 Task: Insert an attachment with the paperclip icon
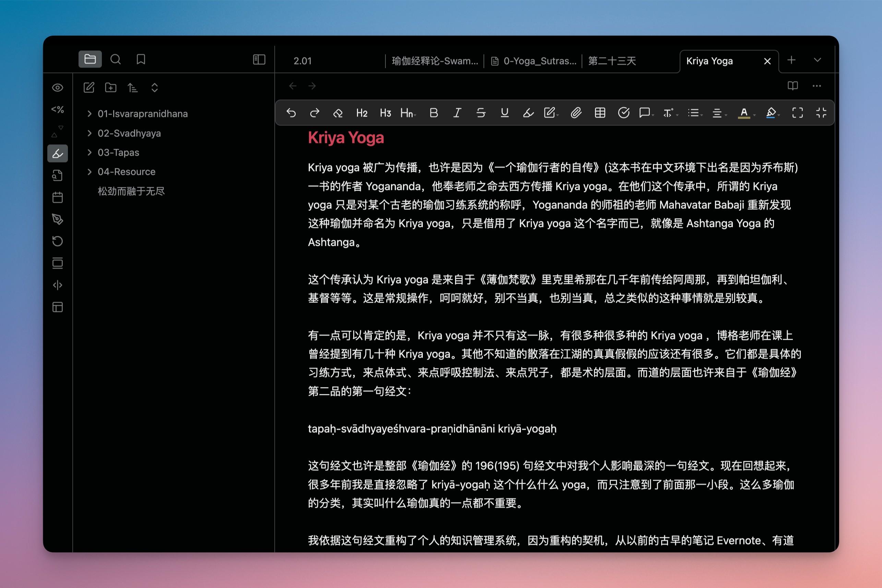[x=576, y=112]
